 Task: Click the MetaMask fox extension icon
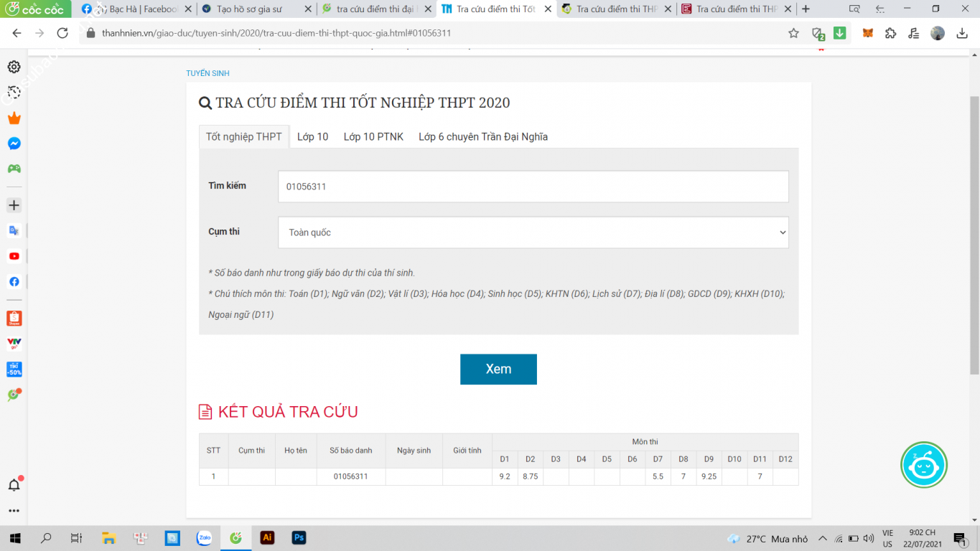(868, 33)
